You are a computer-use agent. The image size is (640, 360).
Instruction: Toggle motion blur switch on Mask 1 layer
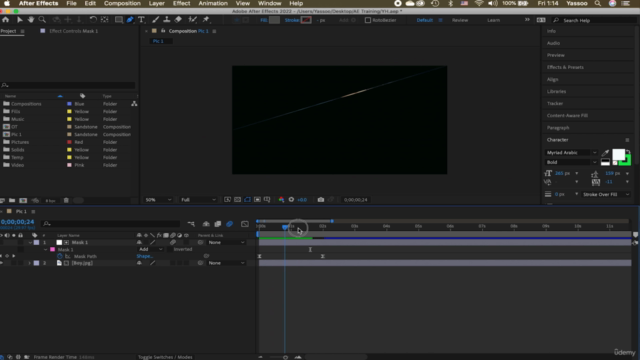pos(173,242)
